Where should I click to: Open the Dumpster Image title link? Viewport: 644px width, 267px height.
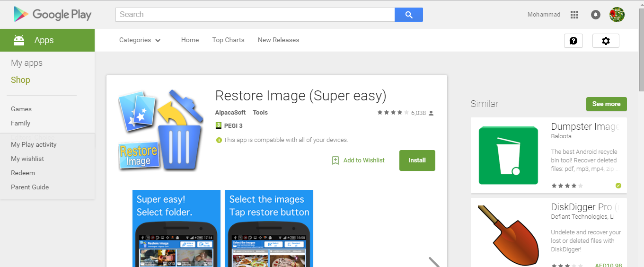coord(585,127)
